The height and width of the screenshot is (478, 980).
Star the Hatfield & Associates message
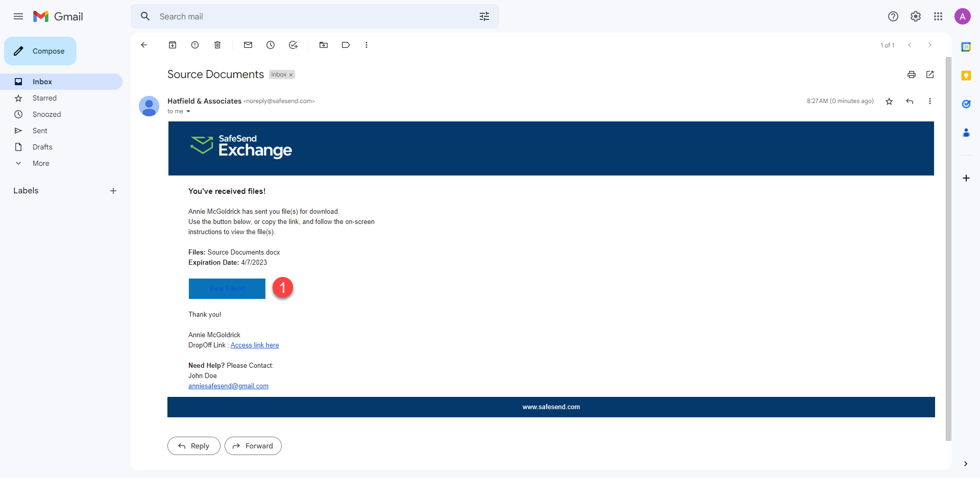889,101
